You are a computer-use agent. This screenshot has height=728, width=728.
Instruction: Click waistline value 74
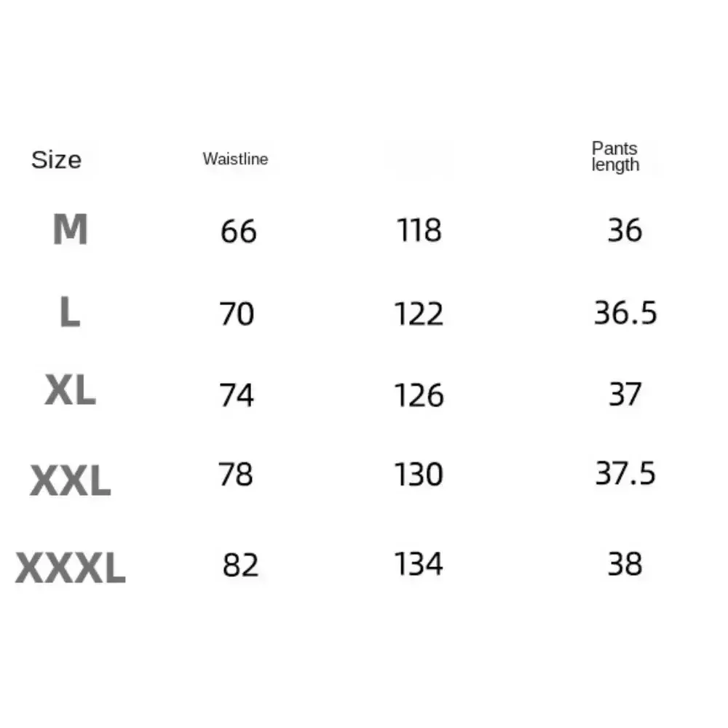pos(237,395)
